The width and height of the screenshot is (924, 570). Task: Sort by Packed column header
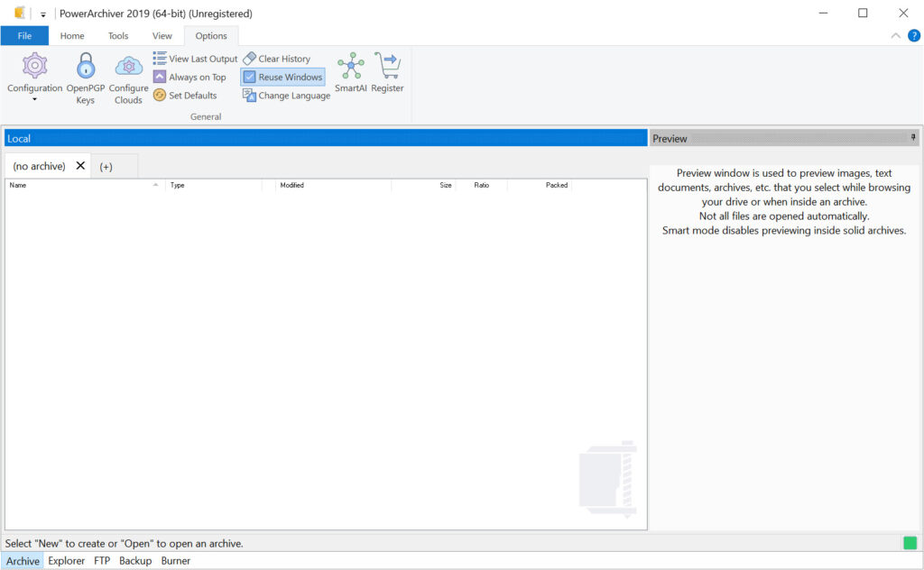pyautogui.click(x=540, y=185)
